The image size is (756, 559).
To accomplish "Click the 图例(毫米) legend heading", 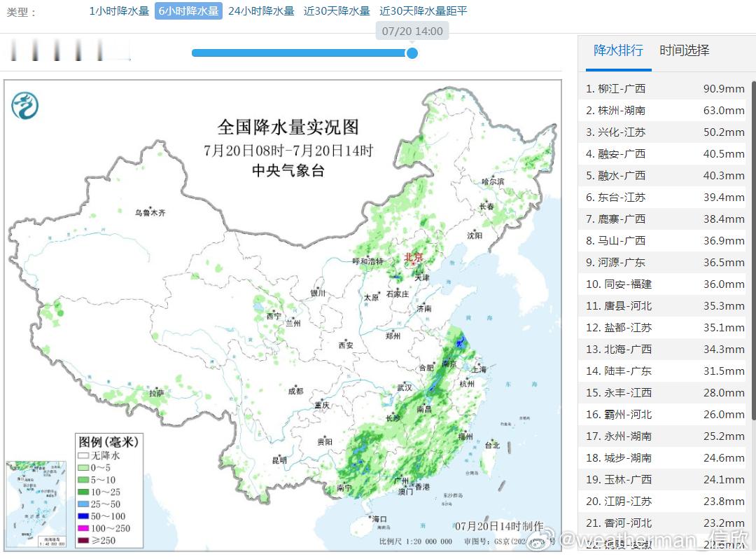I will (108, 442).
